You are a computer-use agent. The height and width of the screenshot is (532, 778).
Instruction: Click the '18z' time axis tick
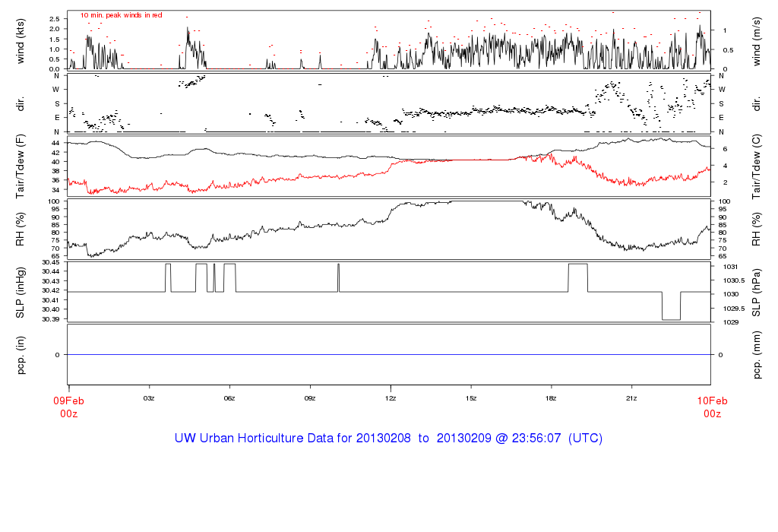(x=551, y=398)
